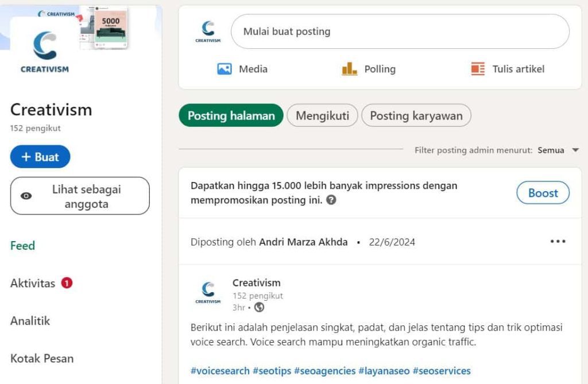
Task: Click the Aktivitas notification badge
Action: tap(68, 282)
